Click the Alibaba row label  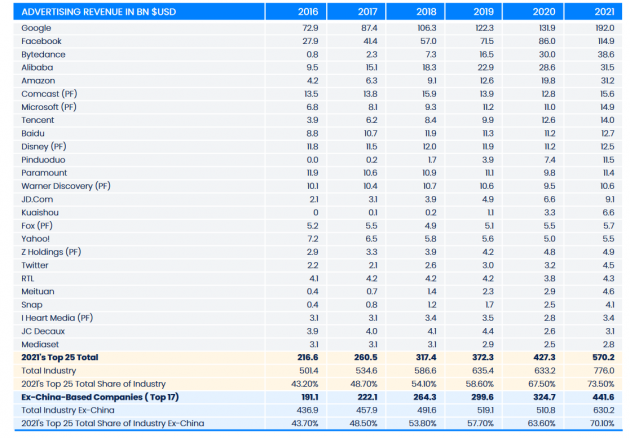tap(37, 68)
